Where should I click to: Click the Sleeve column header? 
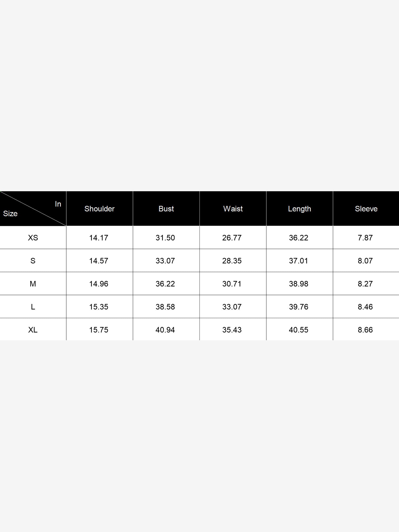coord(366,209)
